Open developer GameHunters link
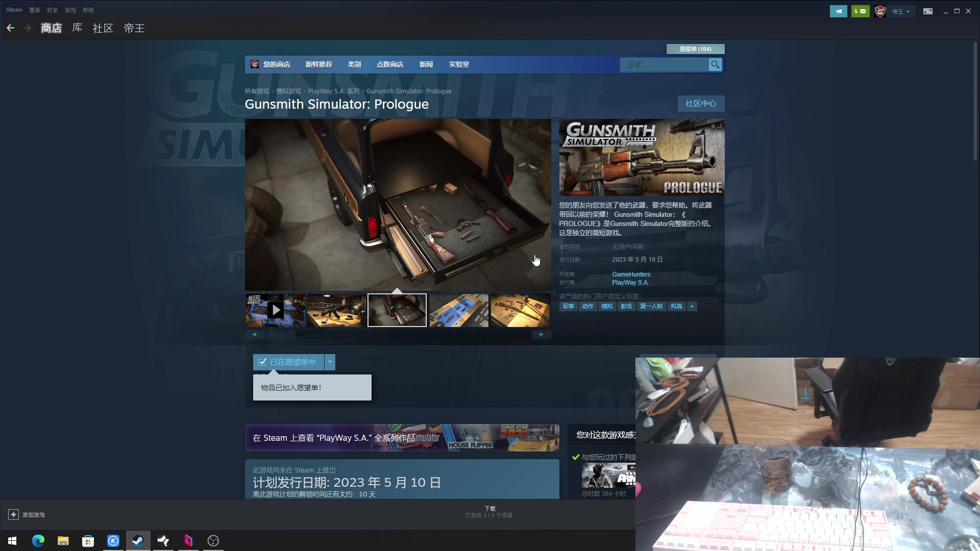980x551 pixels. 631,274
